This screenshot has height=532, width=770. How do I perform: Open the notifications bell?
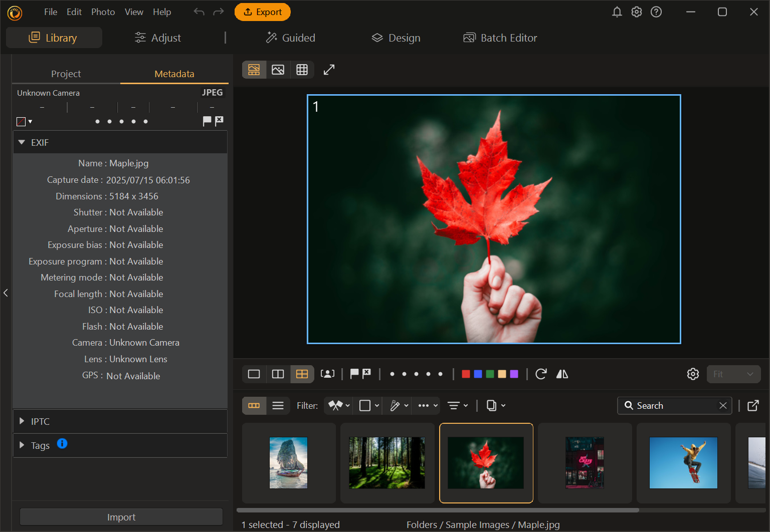tap(617, 12)
